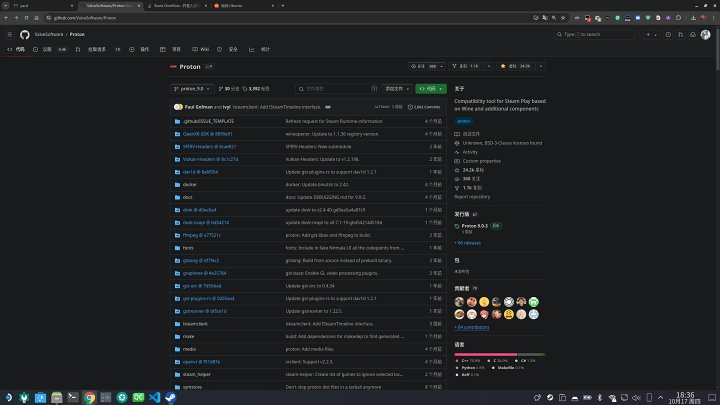720x405 pixels.
Task: Open the docker folder
Action: [x=189, y=185]
